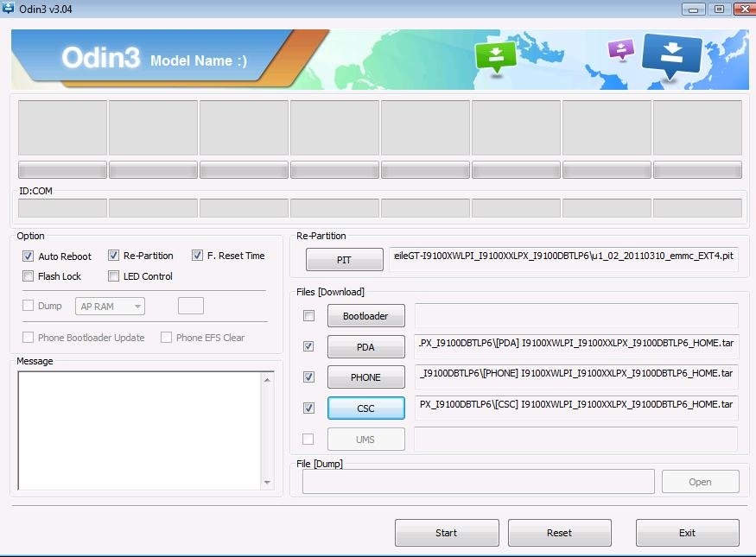
Task: Browse for a PDA file
Action: (x=366, y=347)
